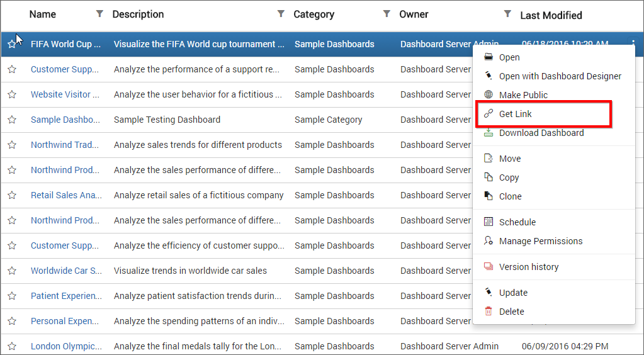Image resolution: width=644 pixels, height=355 pixels.
Task: Open the Personal Expen... link
Action: coord(64,321)
